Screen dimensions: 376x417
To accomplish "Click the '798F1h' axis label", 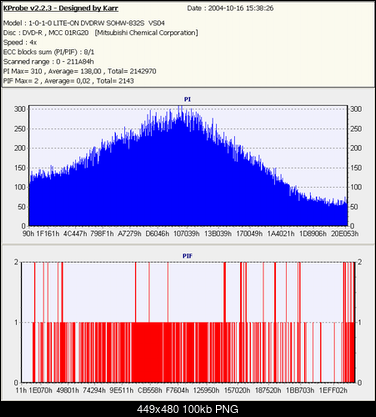I will tap(102, 234).
